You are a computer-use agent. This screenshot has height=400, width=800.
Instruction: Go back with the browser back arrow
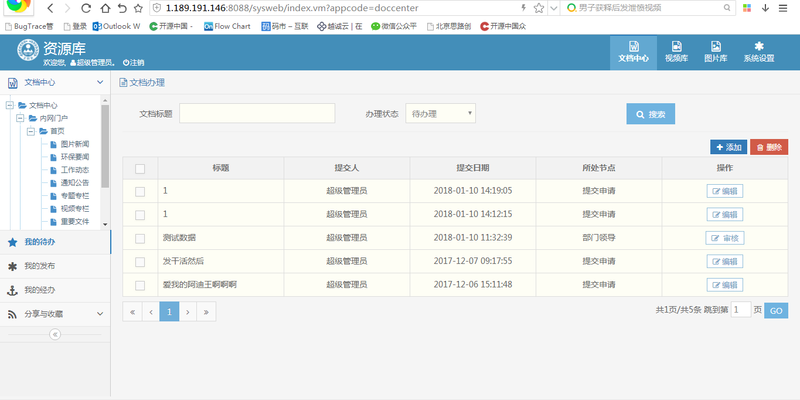[x=49, y=8]
